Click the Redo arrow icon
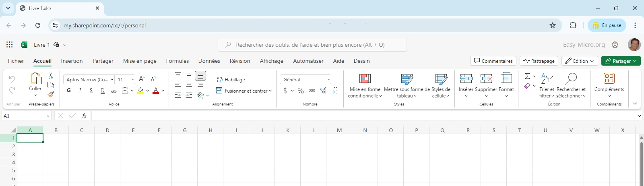Screen dimensions: 644x186 tap(12, 90)
